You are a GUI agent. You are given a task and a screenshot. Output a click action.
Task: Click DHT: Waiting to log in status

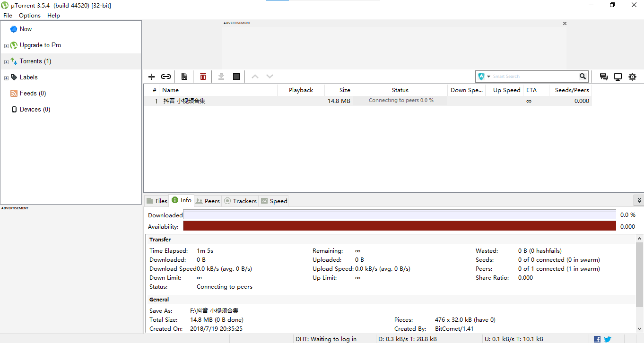coord(326,339)
